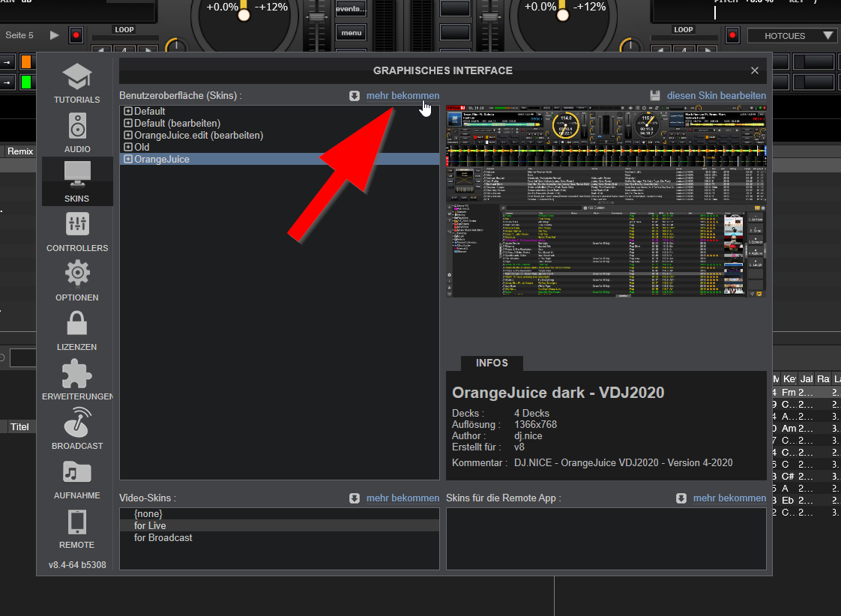
Task: Expand the Default skin entry
Action: click(128, 111)
